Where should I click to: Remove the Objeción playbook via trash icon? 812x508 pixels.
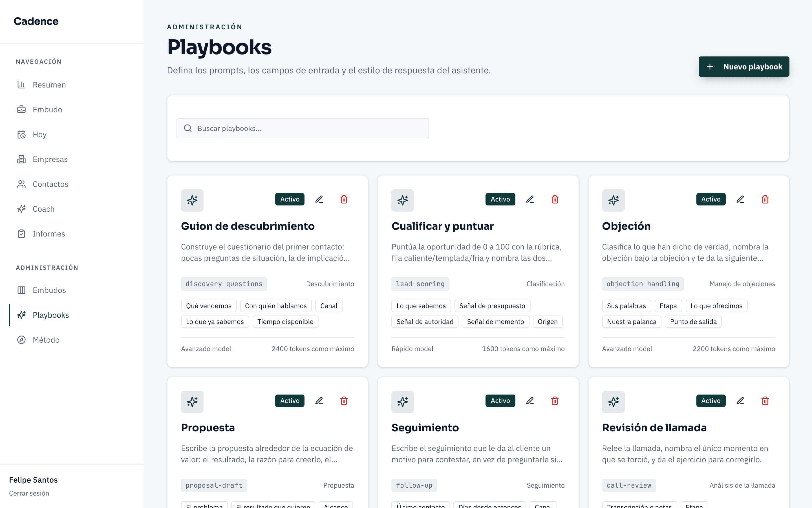tap(765, 199)
